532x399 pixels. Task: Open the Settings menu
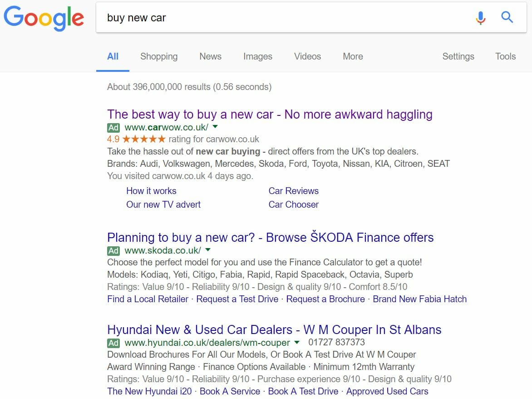[x=458, y=56]
